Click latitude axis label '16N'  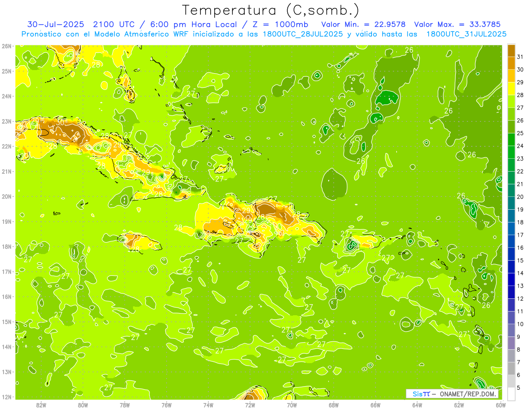[6, 297]
